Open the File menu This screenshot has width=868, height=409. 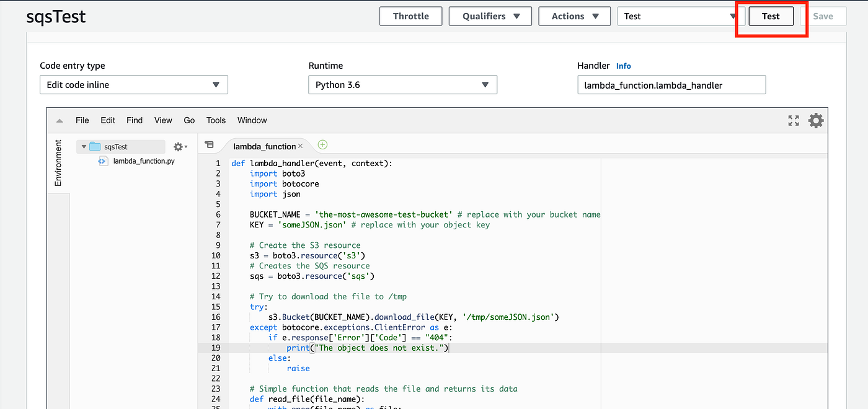click(x=82, y=120)
